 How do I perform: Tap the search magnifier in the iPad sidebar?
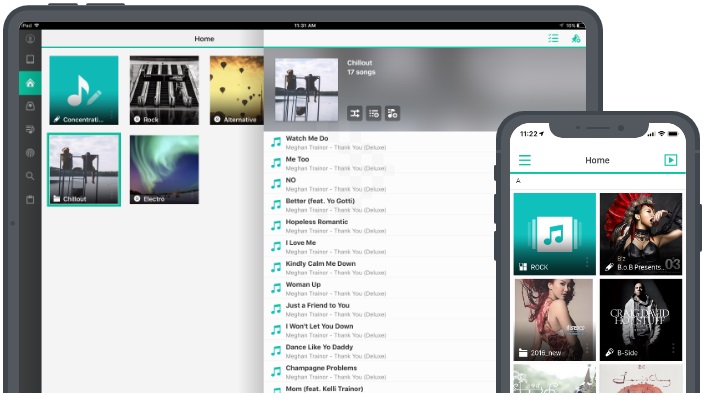[x=30, y=176]
